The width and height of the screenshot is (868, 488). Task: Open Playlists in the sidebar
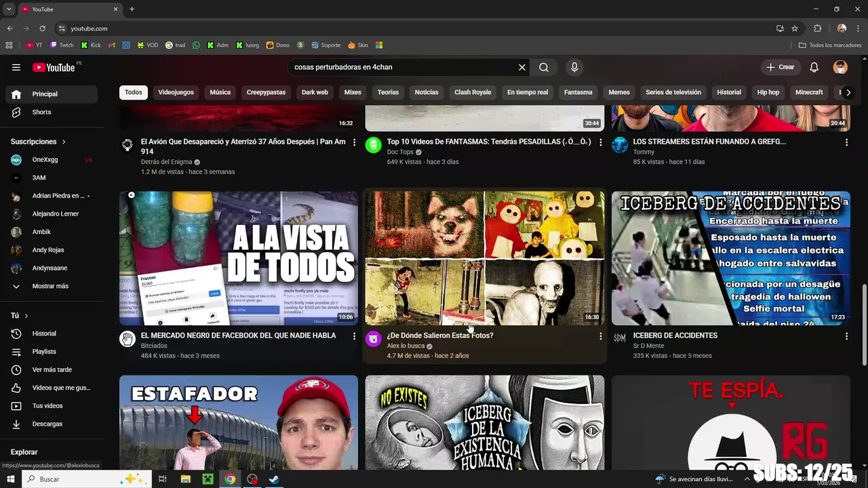[52, 352]
